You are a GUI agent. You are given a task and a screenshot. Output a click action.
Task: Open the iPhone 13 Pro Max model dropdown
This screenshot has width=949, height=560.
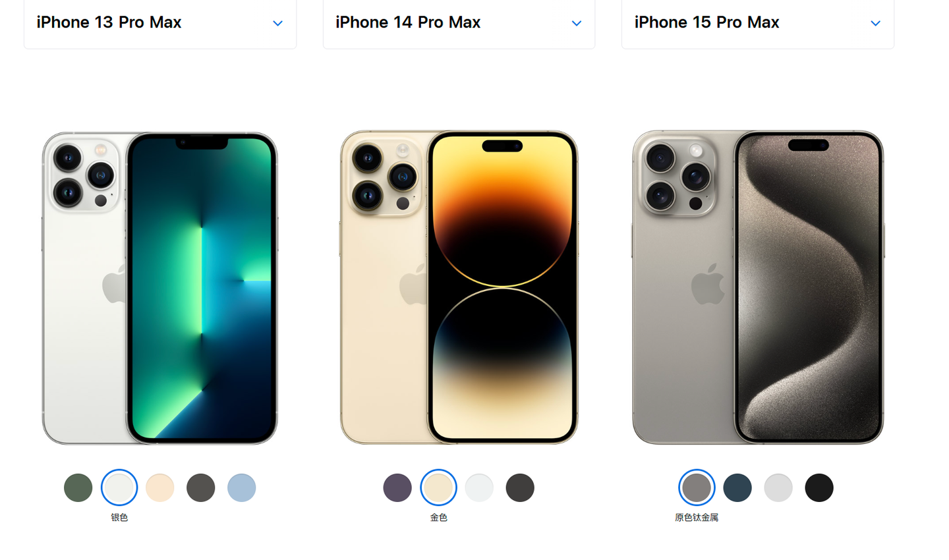tap(160, 23)
